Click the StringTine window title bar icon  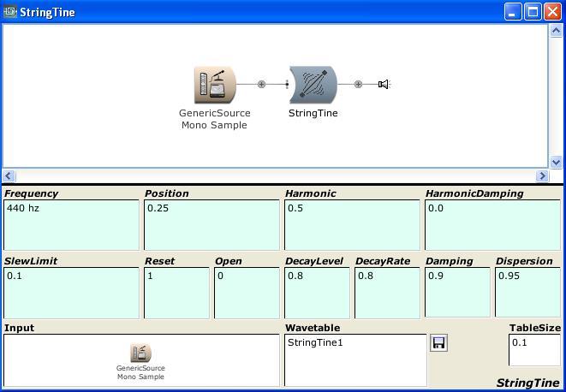[10, 12]
